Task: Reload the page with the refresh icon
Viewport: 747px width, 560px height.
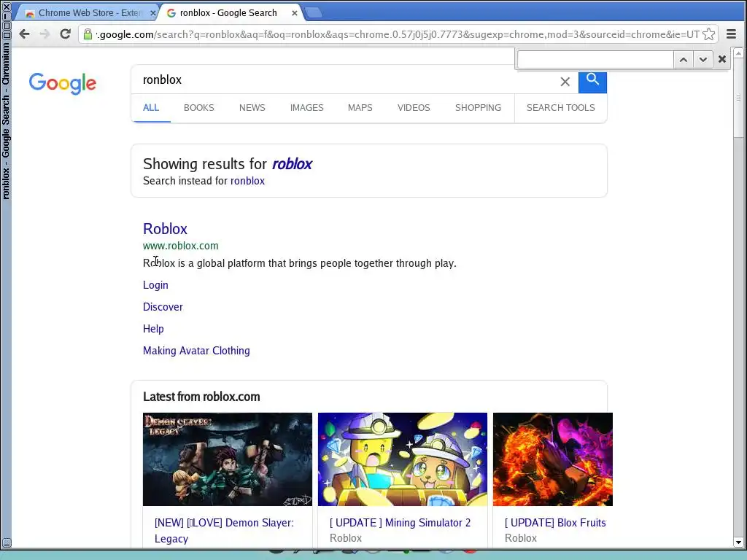Action: (x=65, y=34)
